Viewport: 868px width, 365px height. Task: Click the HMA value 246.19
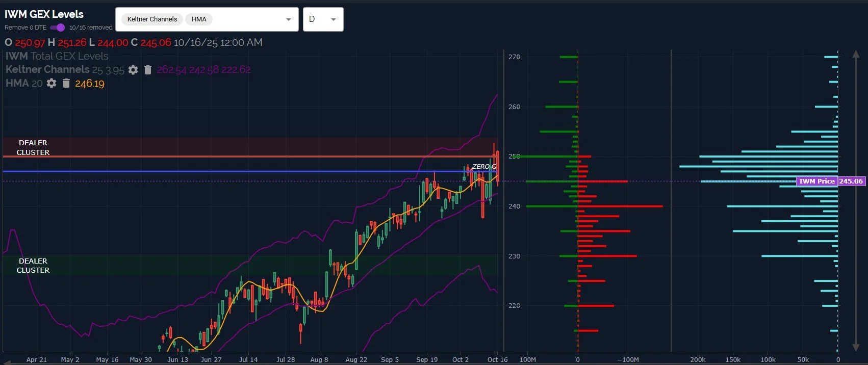[90, 84]
